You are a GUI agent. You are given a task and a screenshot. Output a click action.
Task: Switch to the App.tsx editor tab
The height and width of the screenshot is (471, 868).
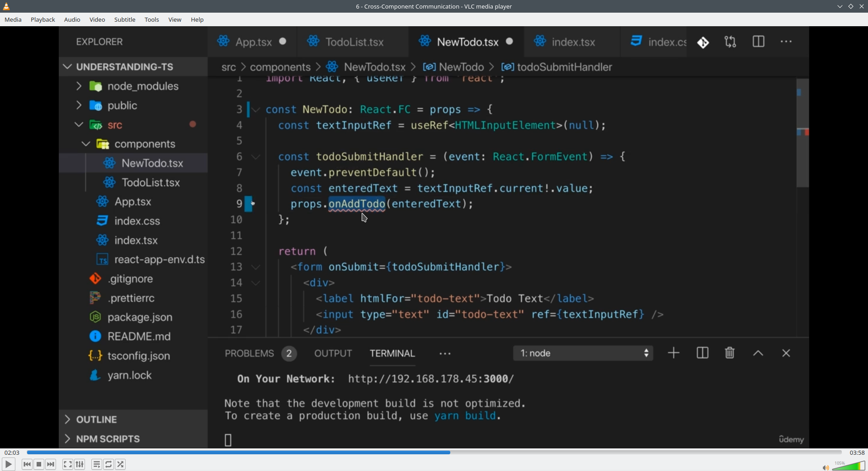tap(252, 42)
